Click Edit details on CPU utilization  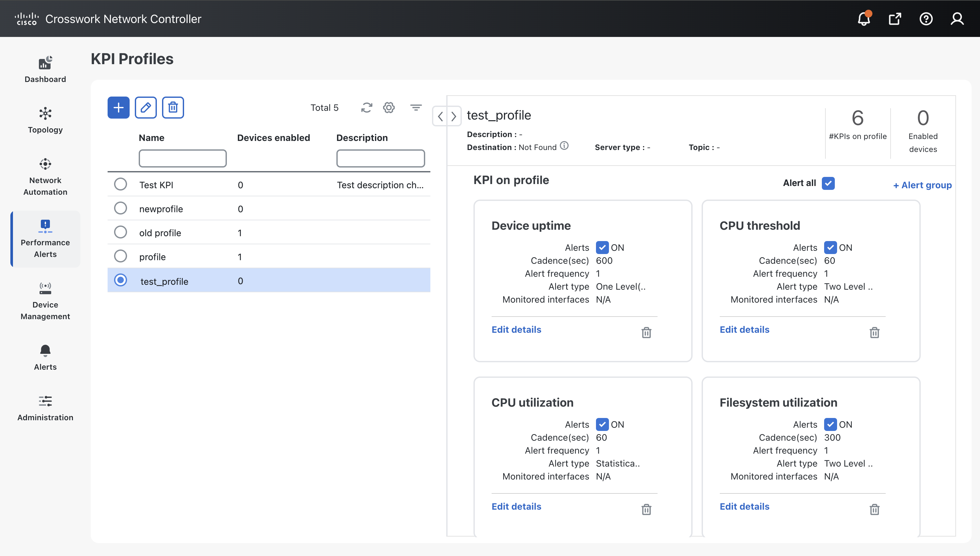pyautogui.click(x=516, y=506)
